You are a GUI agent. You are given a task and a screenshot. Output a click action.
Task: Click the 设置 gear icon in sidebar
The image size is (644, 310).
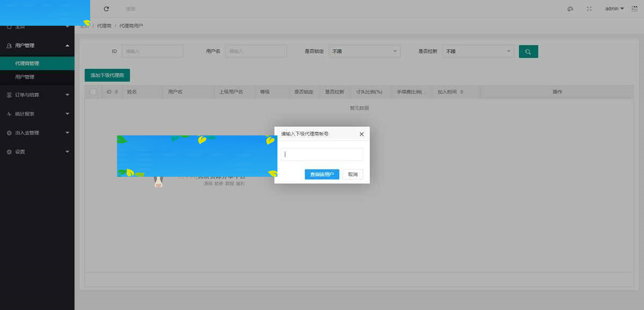pos(9,152)
